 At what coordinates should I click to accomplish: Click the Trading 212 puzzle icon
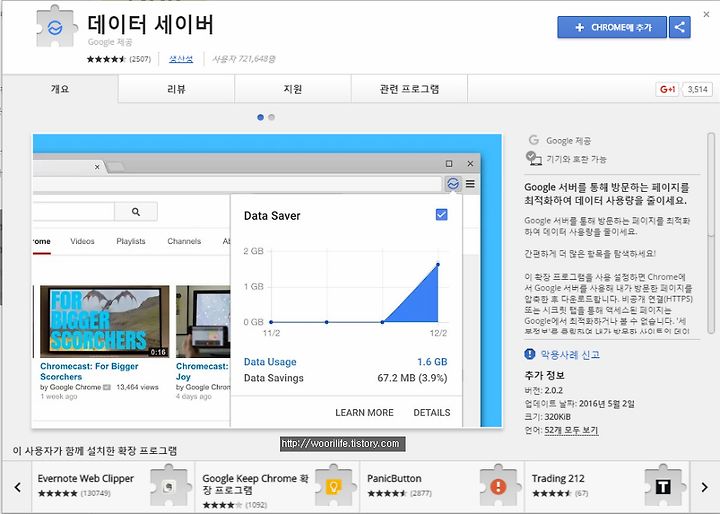663,486
